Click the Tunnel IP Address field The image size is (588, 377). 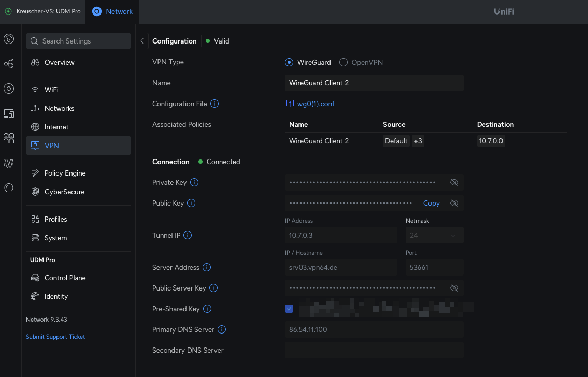(x=341, y=235)
